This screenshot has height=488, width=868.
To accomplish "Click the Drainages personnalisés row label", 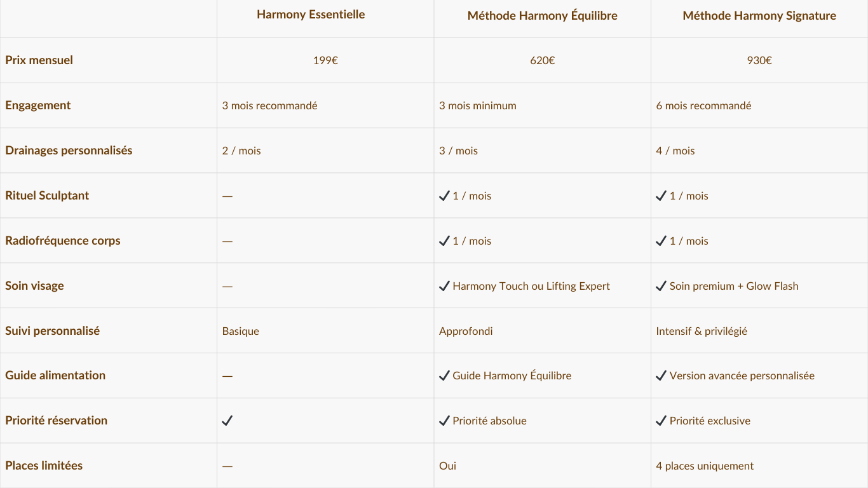I will click(x=69, y=151).
